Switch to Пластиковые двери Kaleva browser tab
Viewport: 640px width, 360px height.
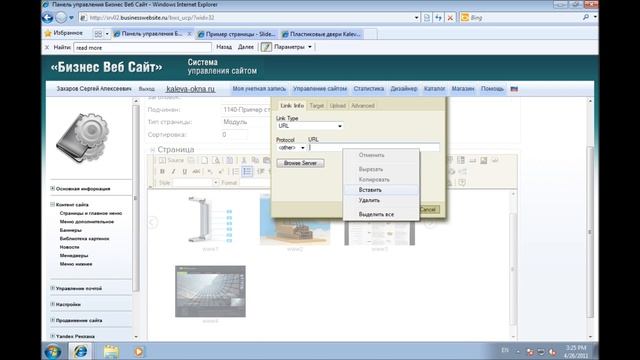point(322,34)
